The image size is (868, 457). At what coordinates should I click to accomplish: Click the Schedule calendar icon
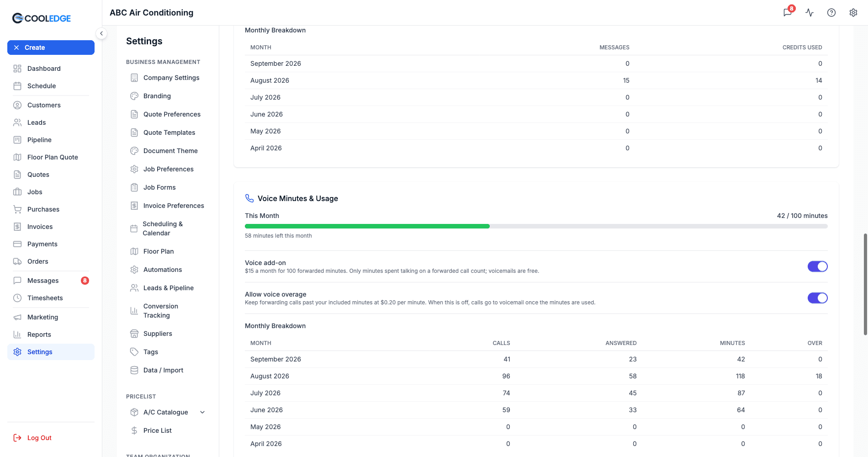tap(17, 86)
